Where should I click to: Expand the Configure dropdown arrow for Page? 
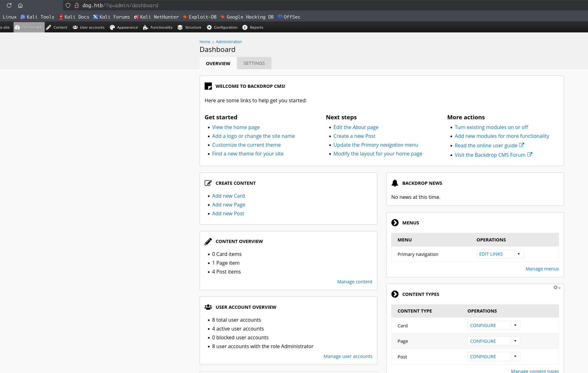tap(515, 341)
